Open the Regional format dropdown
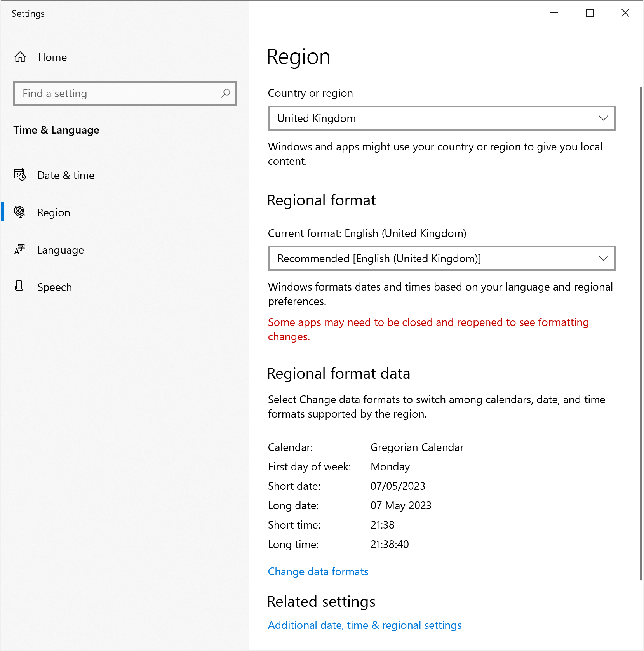This screenshot has height=651, width=644. pyautogui.click(x=442, y=258)
